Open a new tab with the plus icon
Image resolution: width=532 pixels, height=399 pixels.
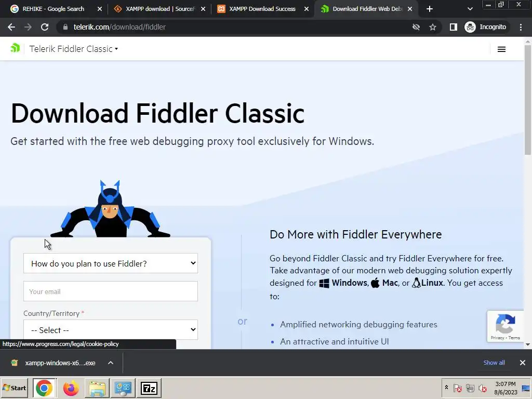coord(430,9)
